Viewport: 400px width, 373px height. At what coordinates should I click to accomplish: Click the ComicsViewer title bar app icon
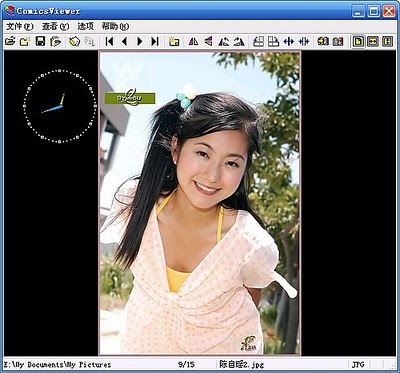click(9, 11)
